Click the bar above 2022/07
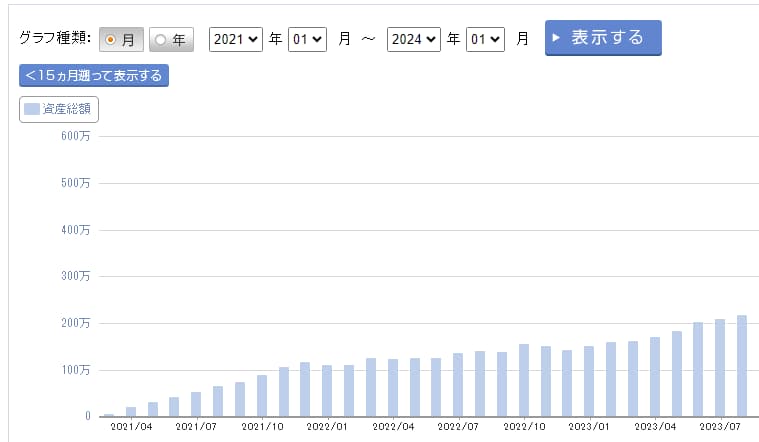Viewport: 759px width, 442px height. coord(458,384)
